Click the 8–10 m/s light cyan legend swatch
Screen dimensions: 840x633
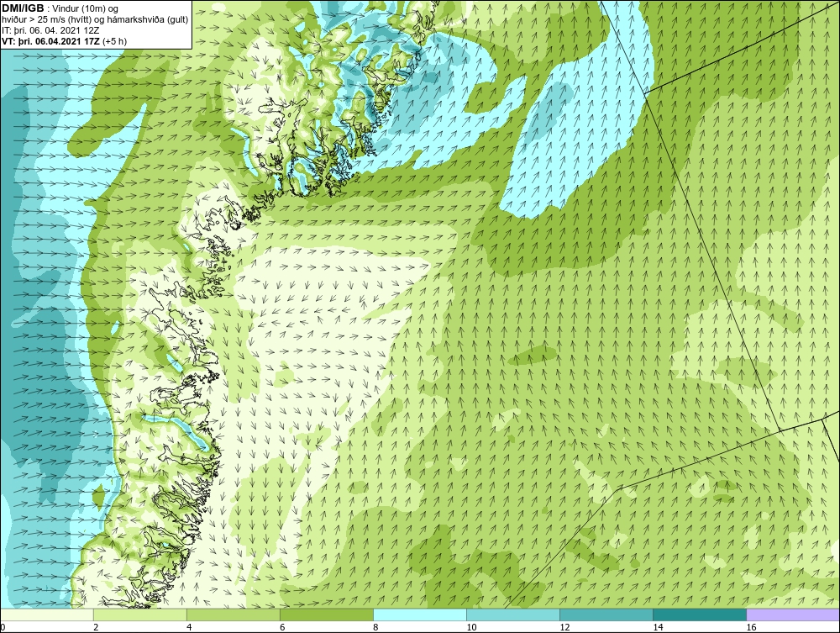[419, 615]
